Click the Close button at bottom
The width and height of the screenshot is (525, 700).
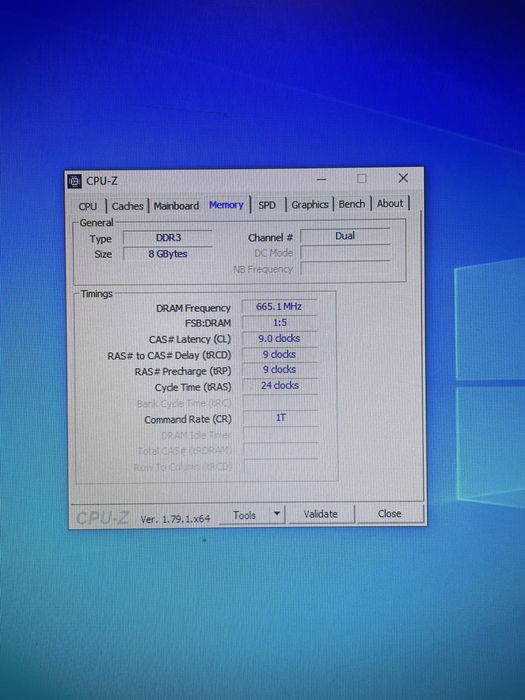pyautogui.click(x=389, y=513)
